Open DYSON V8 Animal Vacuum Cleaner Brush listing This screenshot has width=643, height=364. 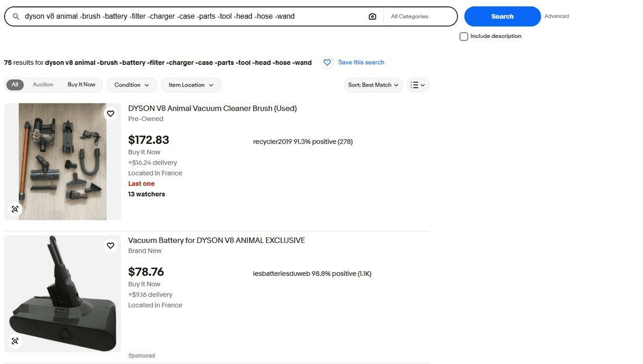coord(212,109)
